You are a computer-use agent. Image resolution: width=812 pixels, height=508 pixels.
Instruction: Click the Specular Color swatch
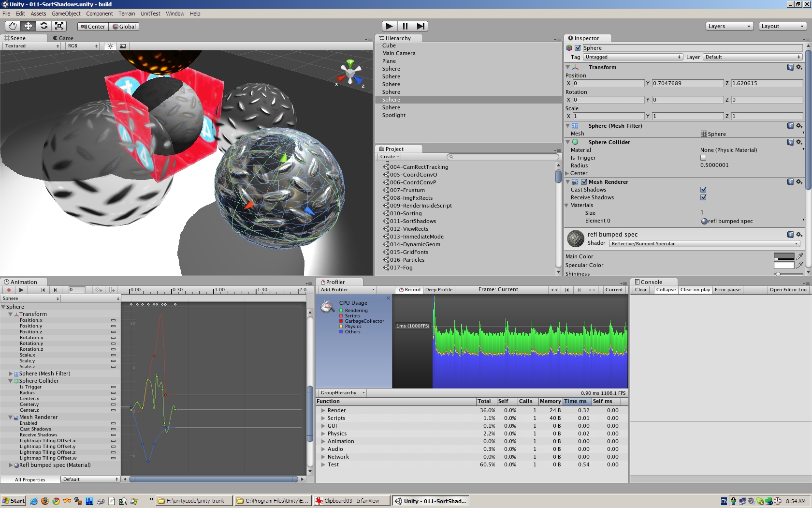pos(784,265)
